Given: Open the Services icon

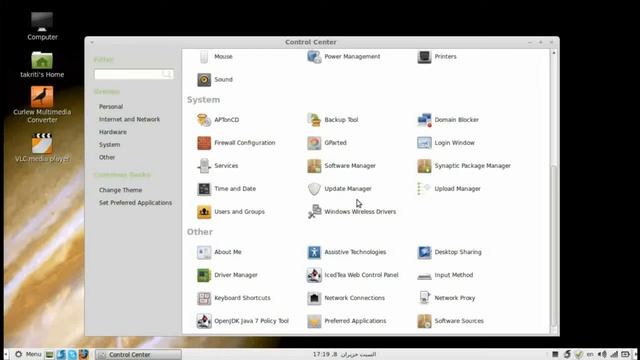Looking at the screenshot, I should pos(204,166).
